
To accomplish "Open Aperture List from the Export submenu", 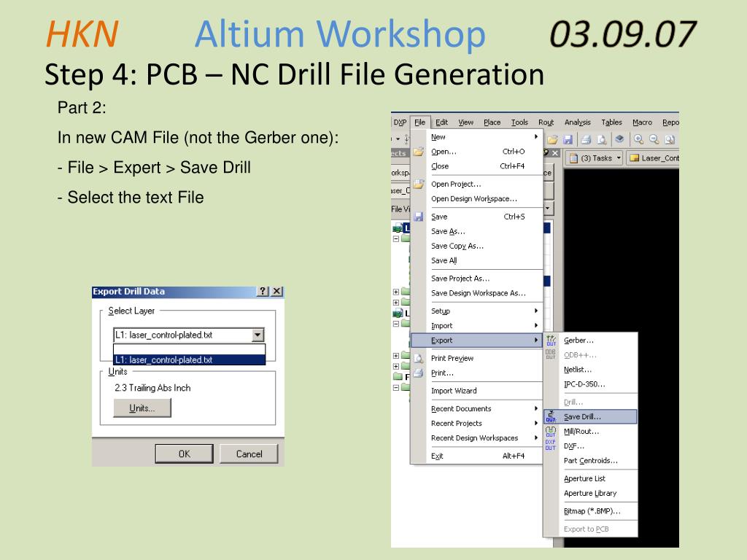I will pyautogui.click(x=590, y=478).
